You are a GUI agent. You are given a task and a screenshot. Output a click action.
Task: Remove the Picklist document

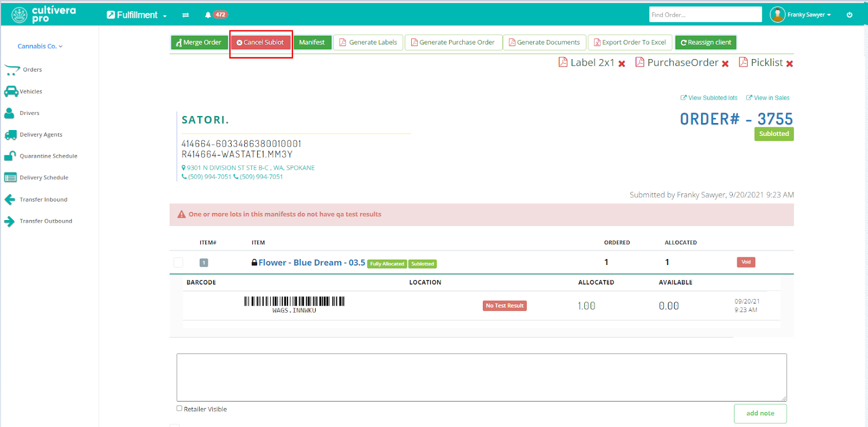coord(789,64)
